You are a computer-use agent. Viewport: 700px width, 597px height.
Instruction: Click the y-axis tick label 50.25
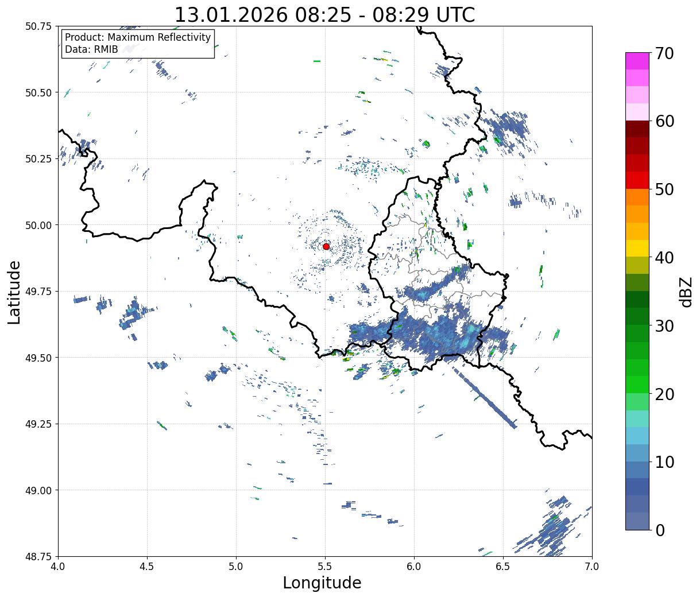(38, 159)
